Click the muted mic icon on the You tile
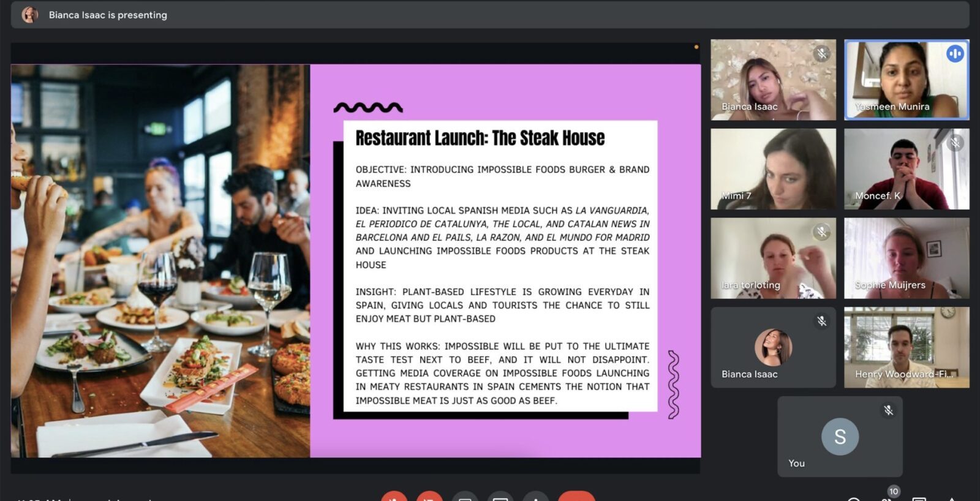This screenshot has width=980, height=501. (888, 410)
